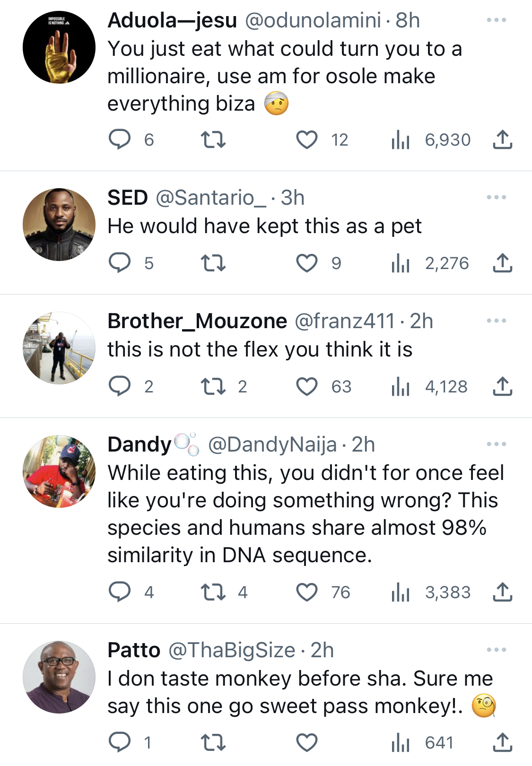Screen dimensions: 532x766
Task: Open more menu for Dandy's tweet
Action: tap(497, 444)
